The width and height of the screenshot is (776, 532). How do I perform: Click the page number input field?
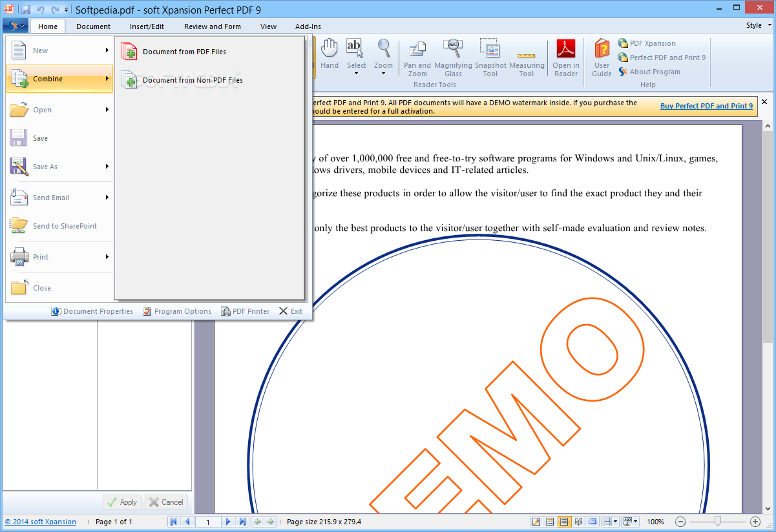(207, 522)
